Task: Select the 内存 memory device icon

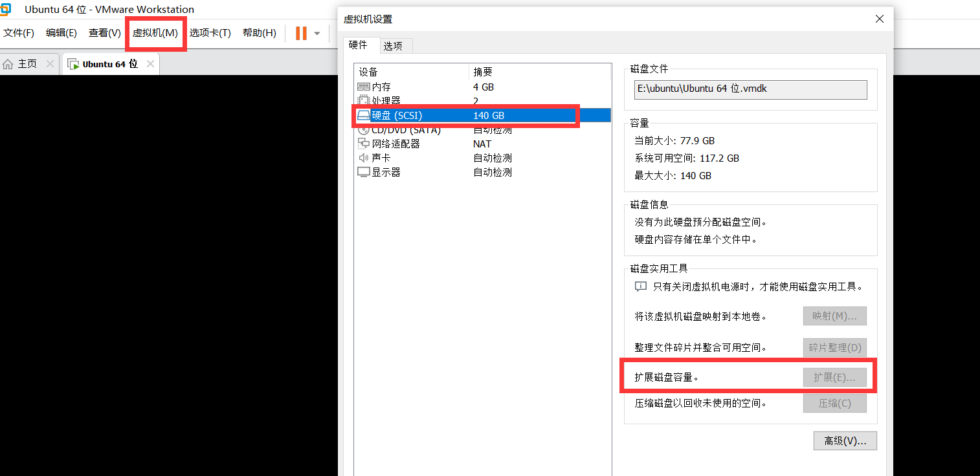Action: click(x=364, y=87)
